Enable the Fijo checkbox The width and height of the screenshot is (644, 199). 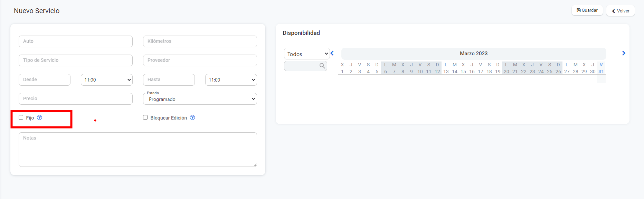pos(21,117)
